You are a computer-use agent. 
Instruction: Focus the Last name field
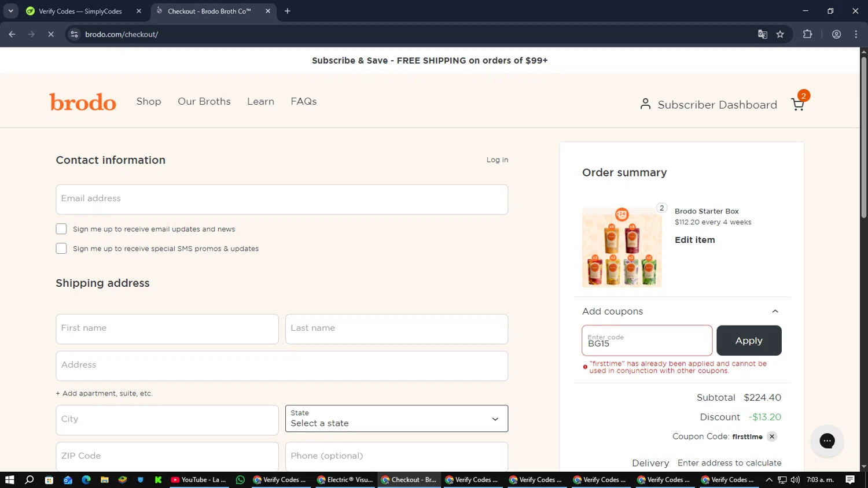coord(396,329)
